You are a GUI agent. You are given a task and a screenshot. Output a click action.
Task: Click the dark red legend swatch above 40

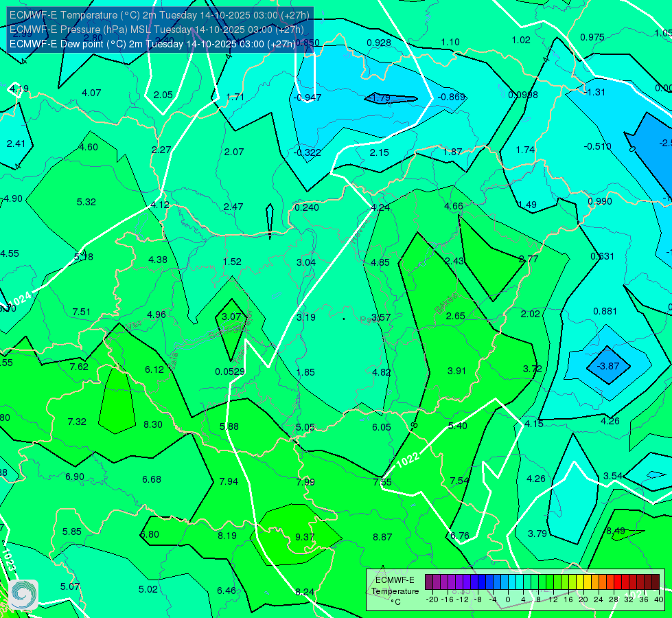(656, 582)
